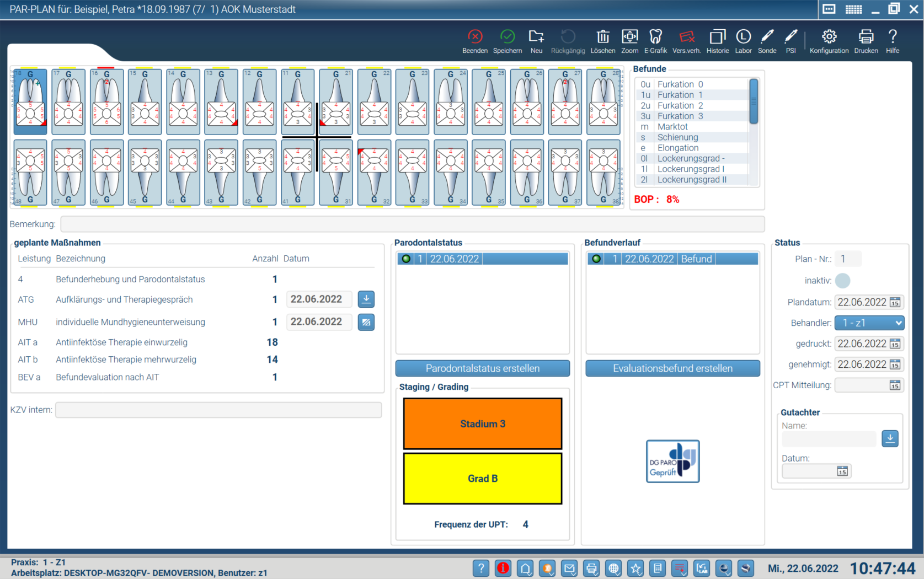Image resolution: width=924 pixels, height=579 pixels.
Task: Save plan with Speichern icon
Action: tap(507, 37)
